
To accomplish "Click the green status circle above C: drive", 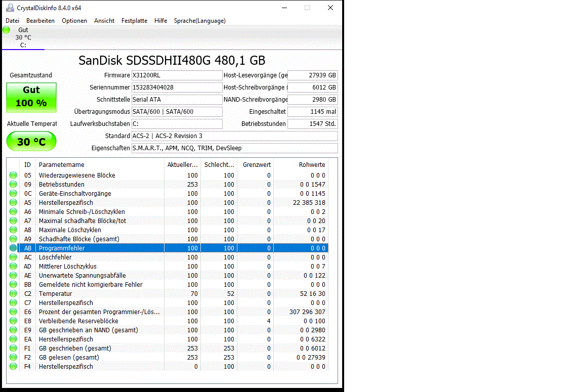I will pyautogui.click(x=6, y=30).
